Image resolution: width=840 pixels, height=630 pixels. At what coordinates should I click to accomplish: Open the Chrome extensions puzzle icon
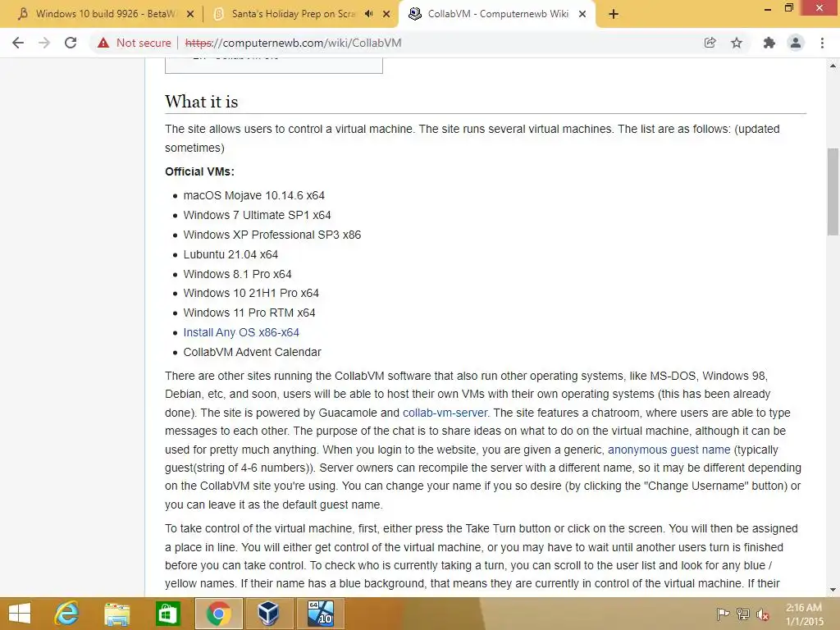pos(769,43)
